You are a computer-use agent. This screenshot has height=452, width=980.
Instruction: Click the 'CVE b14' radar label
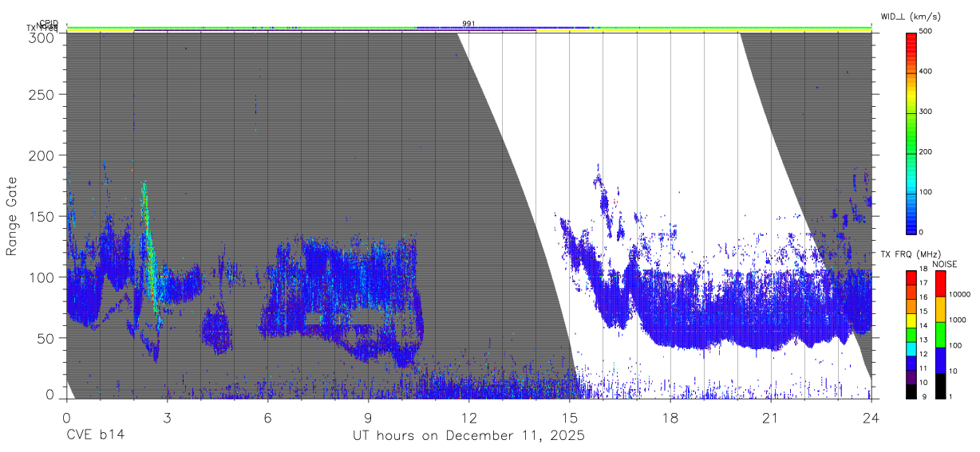tap(95, 436)
